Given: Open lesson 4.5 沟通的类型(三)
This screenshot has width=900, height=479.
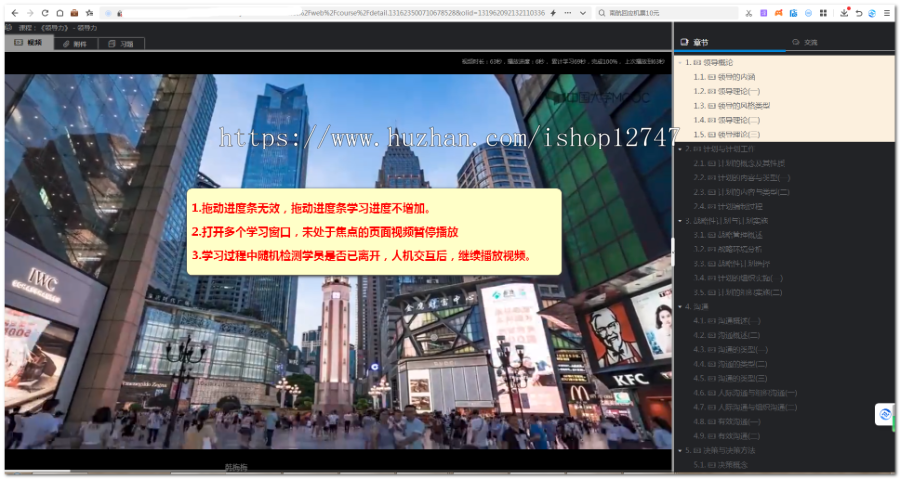Looking at the screenshot, I should click(730, 379).
